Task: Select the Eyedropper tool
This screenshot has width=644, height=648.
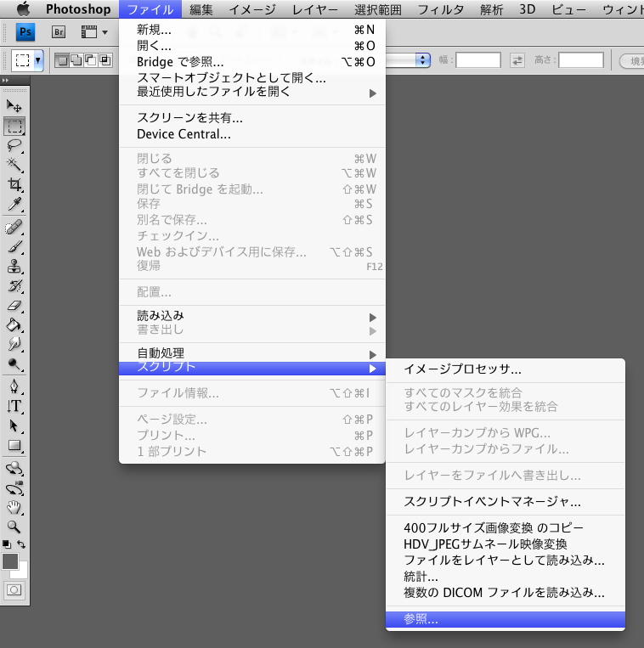Action: 14,204
